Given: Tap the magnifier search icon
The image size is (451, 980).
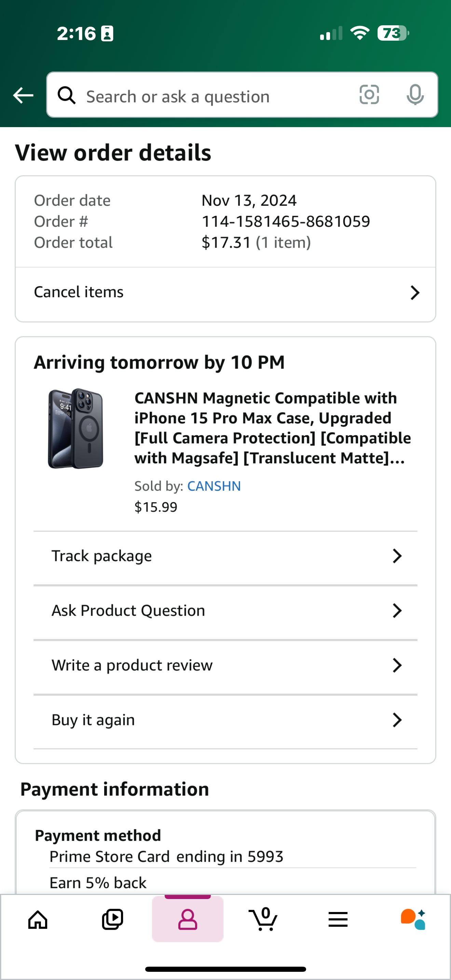Looking at the screenshot, I should (67, 95).
